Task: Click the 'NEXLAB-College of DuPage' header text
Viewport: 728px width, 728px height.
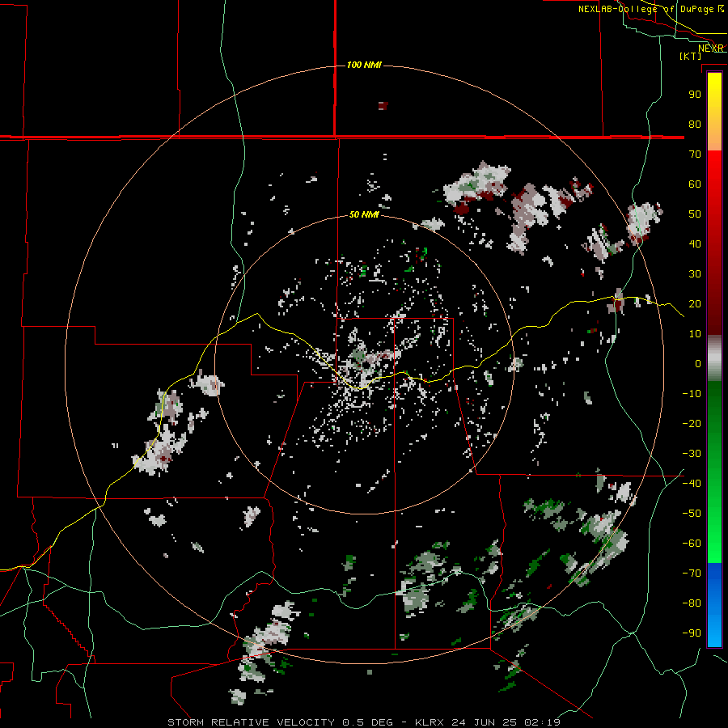Action: click(645, 9)
